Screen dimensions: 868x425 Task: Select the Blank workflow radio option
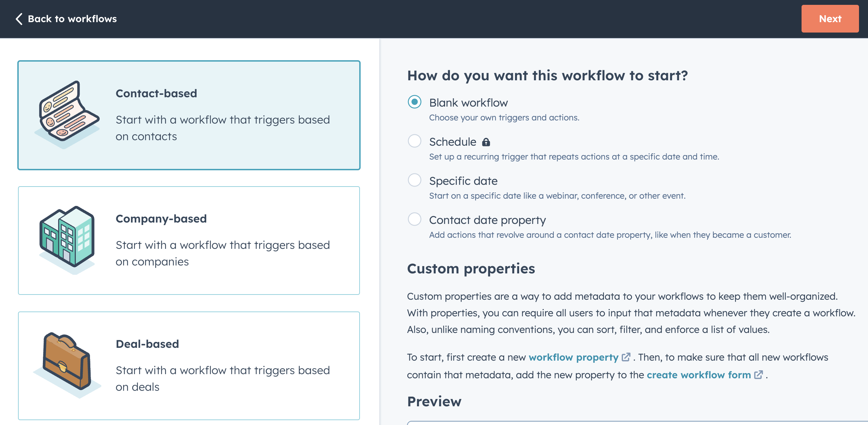click(415, 102)
